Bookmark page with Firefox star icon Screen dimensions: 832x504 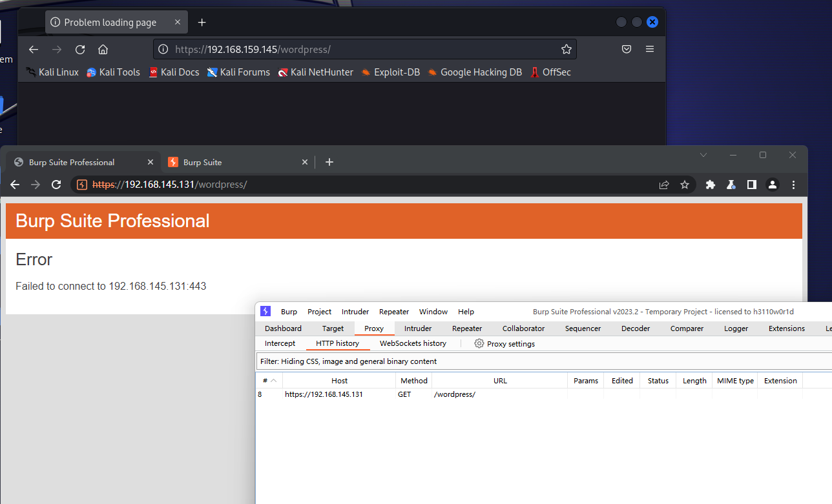567,49
